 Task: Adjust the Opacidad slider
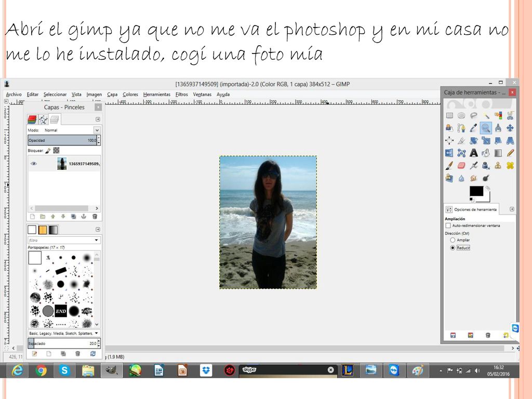pyautogui.click(x=62, y=140)
